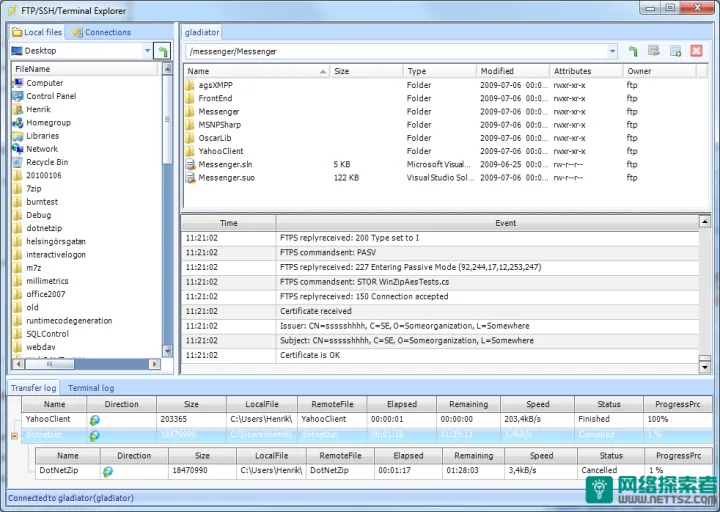Open the Terminal log tab
720x512 pixels.
[91, 388]
